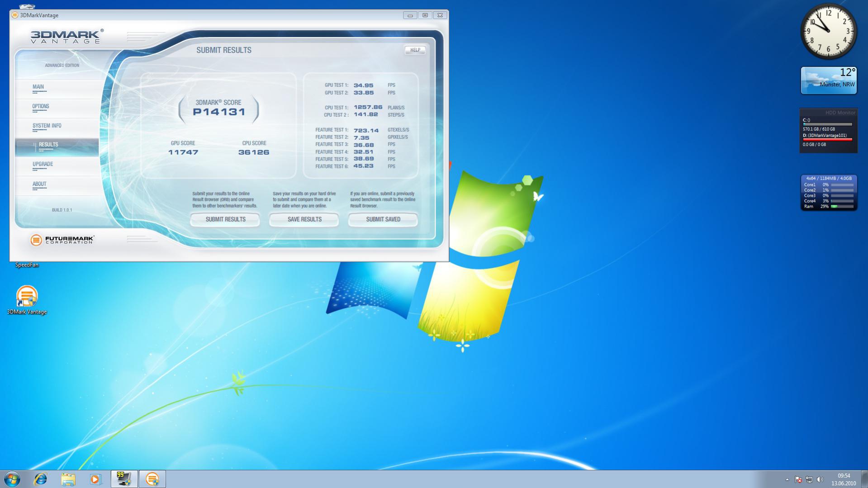Click Feature Test 1 value 723.14

click(366, 130)
